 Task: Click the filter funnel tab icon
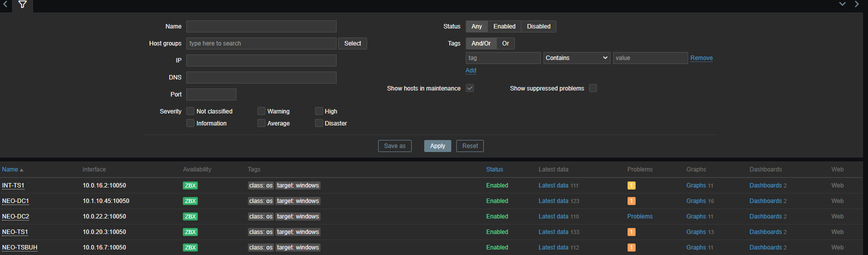tap(23, 4)
